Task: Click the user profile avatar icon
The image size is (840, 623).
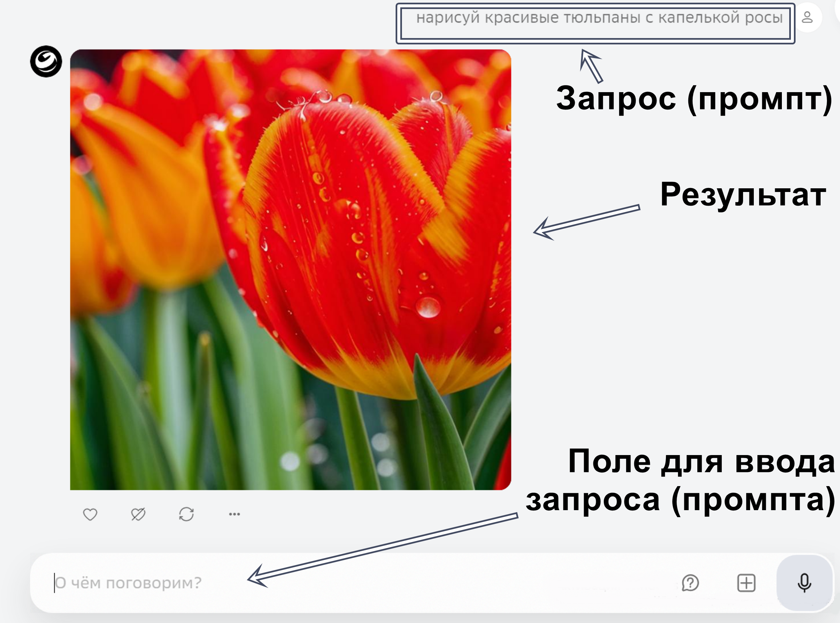Action: 807,17
